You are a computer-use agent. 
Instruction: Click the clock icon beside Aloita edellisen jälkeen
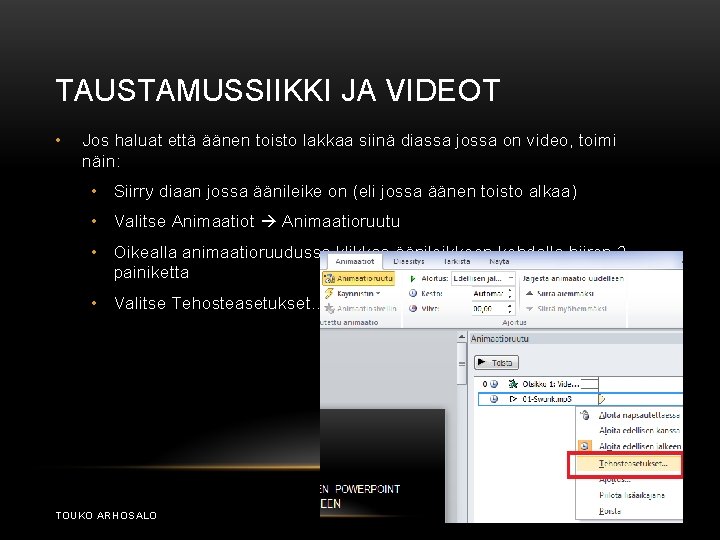click(x=585, y=446)
